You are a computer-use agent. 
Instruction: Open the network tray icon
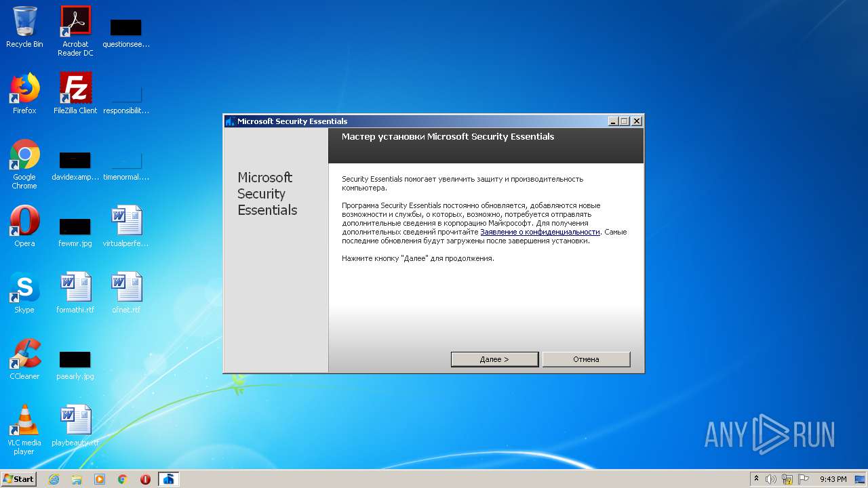click(787, 479)
